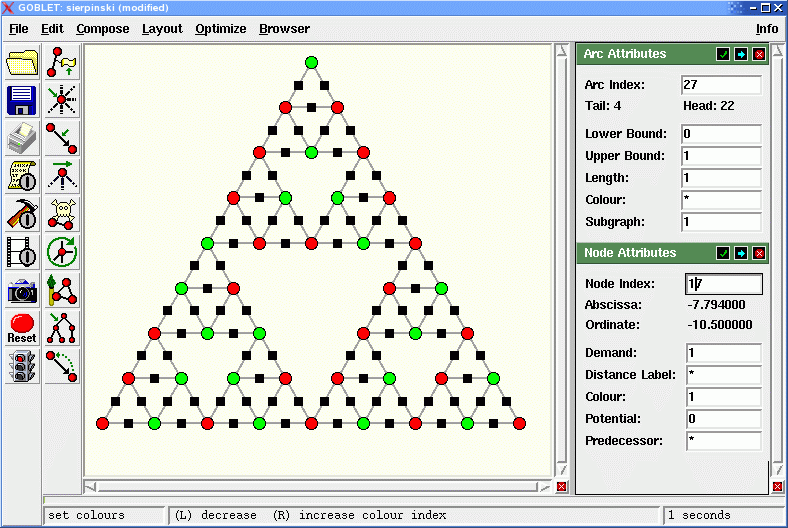This screenshot has width=788, height=528.
Task: Click the film strip icon
Action: [x=22, y=252]
